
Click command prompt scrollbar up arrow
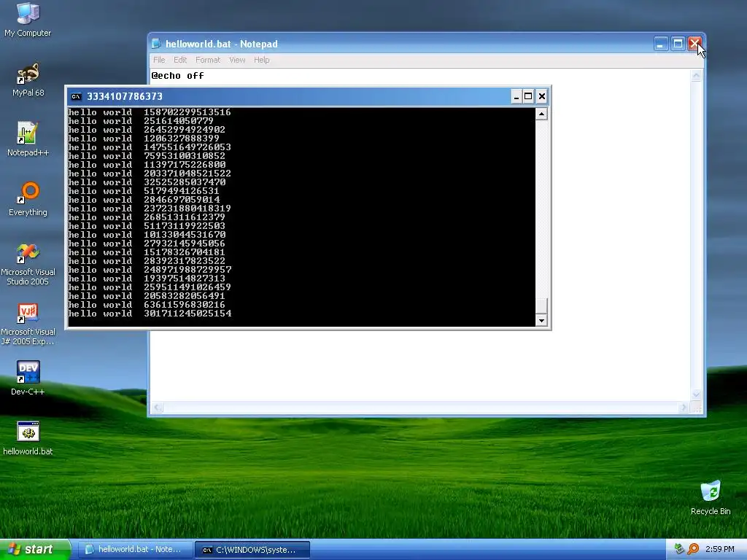pyautogui.click(x=541, y=114)
